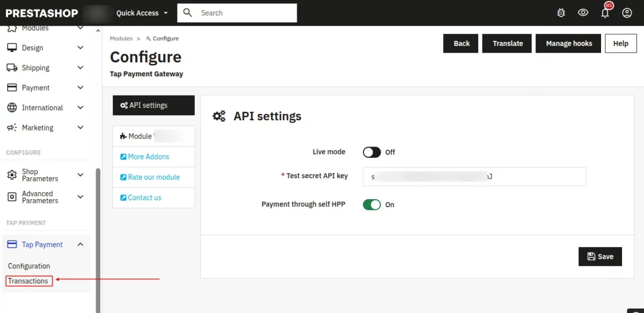
Task: Click the Tap Payment card icon
Action: tap(12, 244)
